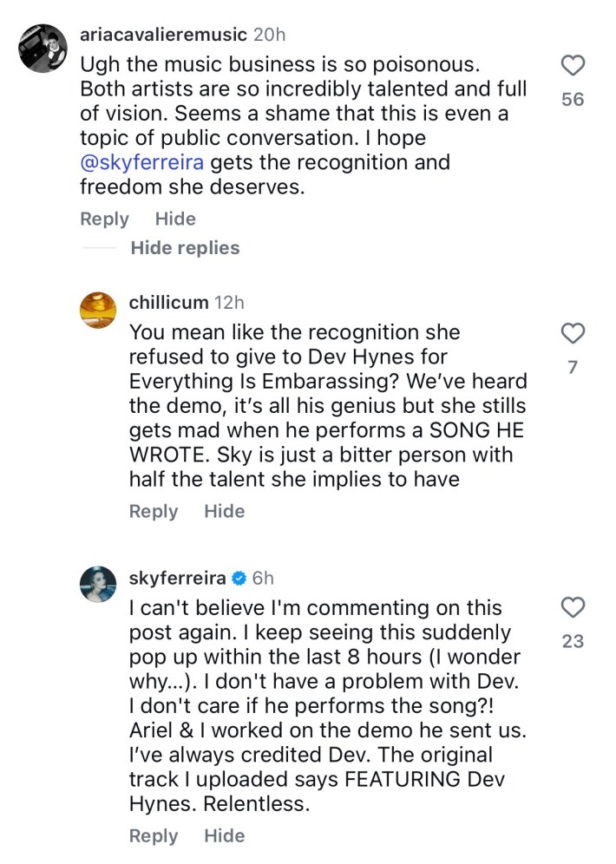The height and width of the screenshot is (864, 616).
Task: Tap the chillicum username
Action: [168, 303]
